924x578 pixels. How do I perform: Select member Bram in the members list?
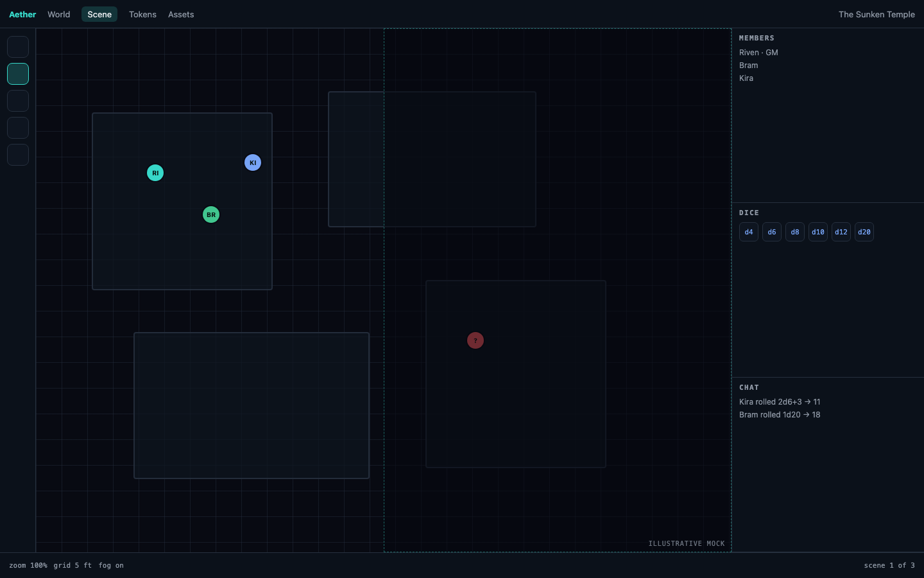(x=748, y=66)
